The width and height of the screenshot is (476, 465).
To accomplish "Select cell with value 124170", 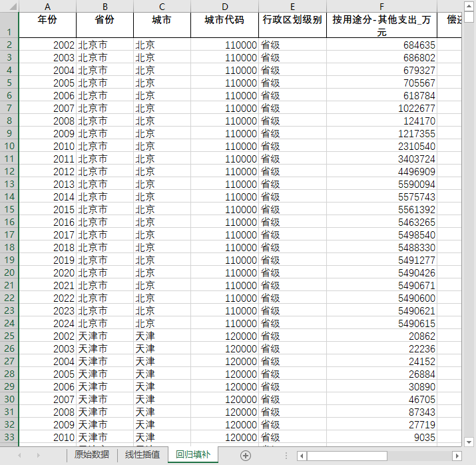I will 382,121.
